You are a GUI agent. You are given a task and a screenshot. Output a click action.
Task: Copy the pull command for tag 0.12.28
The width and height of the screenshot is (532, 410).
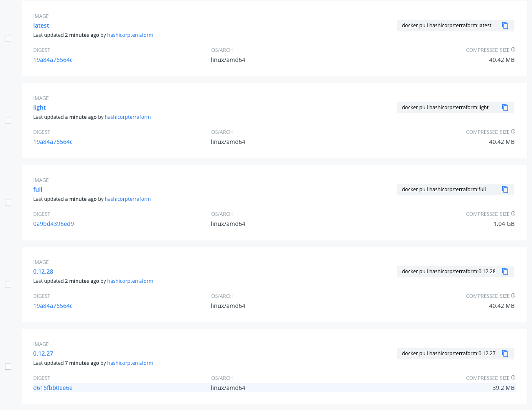(505, 272)
